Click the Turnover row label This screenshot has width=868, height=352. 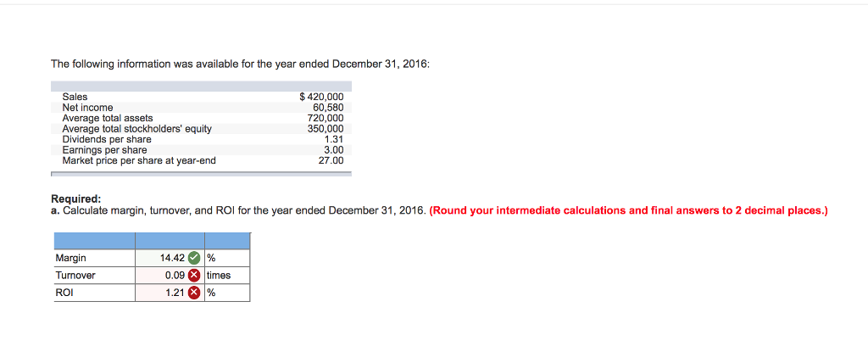[x=75, y=276]
